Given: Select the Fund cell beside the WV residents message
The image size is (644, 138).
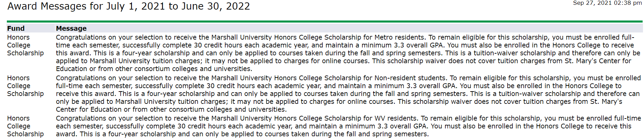Looking at the screenshot, I should (26, 126).
